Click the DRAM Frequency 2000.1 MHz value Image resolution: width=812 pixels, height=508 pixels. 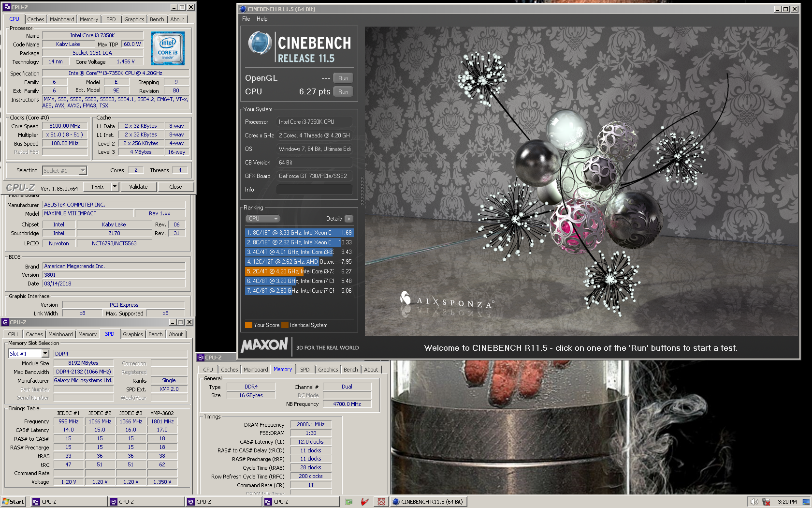[311, 424]
